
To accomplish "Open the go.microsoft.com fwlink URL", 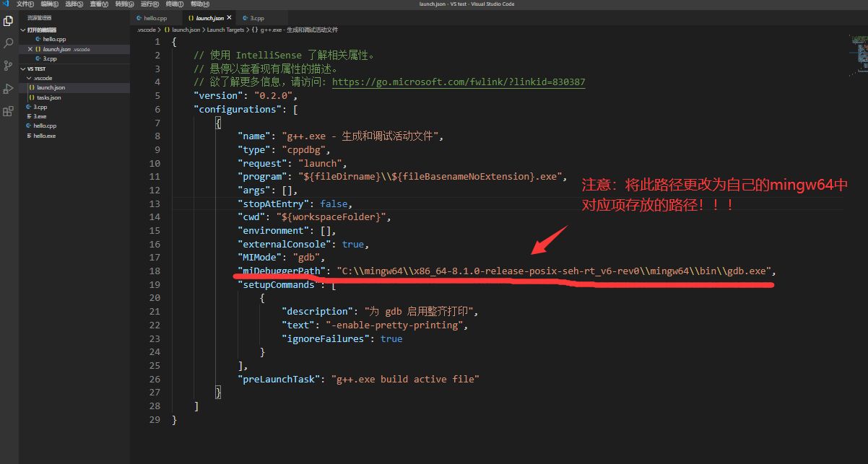I will pos(459,82).
